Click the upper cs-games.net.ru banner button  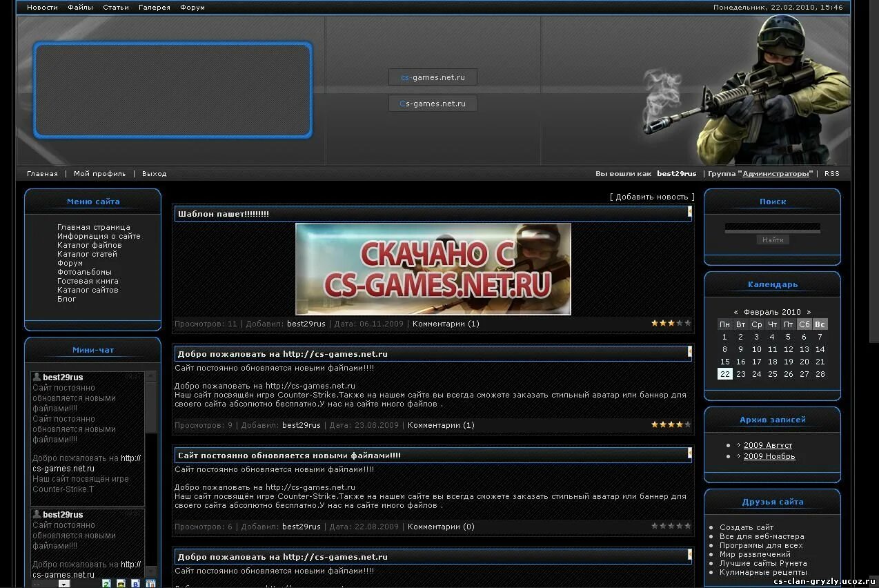pyautogui.click(x=433, y=77)
